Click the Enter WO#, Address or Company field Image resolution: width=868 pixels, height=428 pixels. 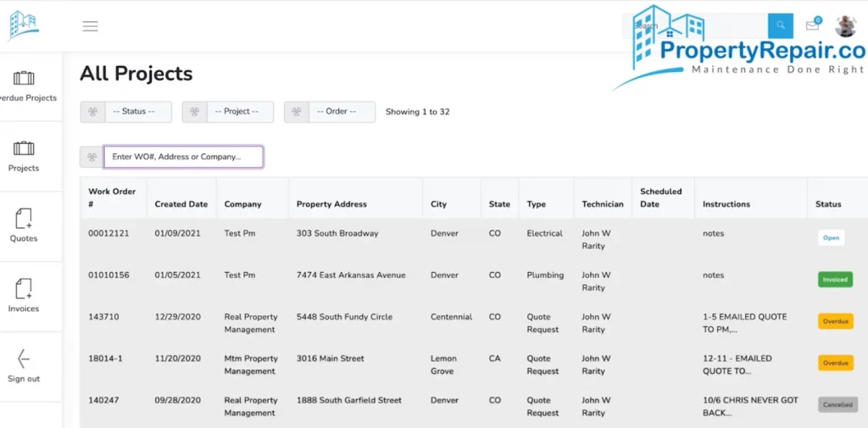[x=183, y=157]
